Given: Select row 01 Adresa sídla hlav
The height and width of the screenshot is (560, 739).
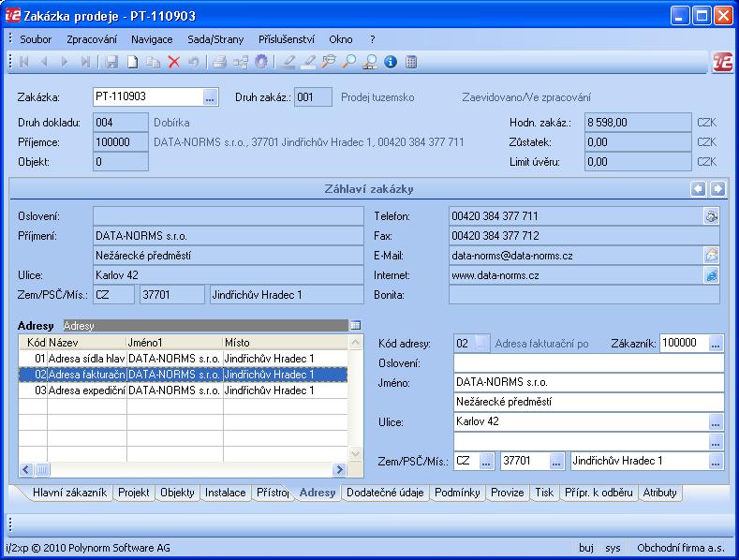Looking at the screenshot, I should [184, 359].
